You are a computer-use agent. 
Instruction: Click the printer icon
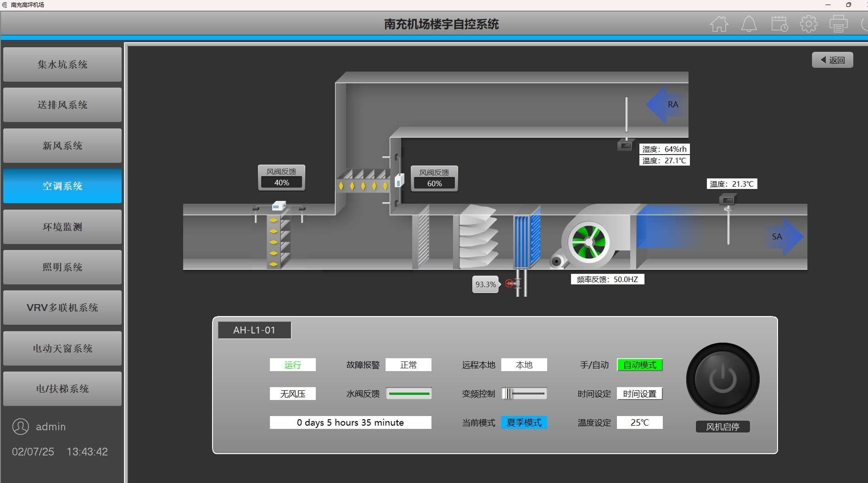click(x=838, y=24)
